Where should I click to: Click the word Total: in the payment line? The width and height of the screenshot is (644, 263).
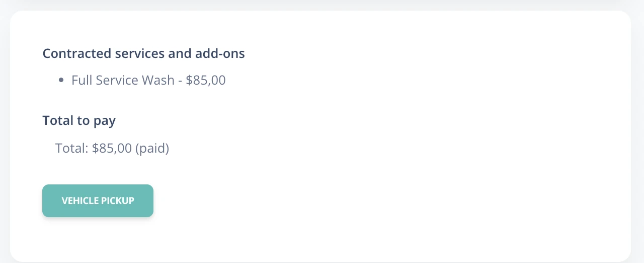coord(72,148)
